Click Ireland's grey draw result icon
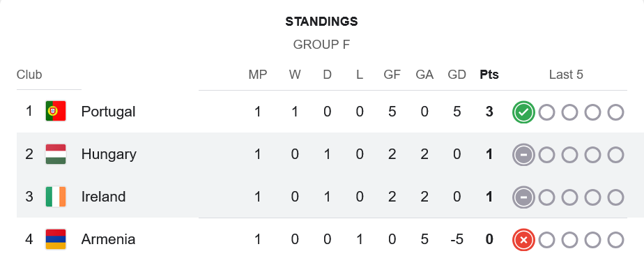The height and width of the screenshot is (272, 644). point(523,197)
